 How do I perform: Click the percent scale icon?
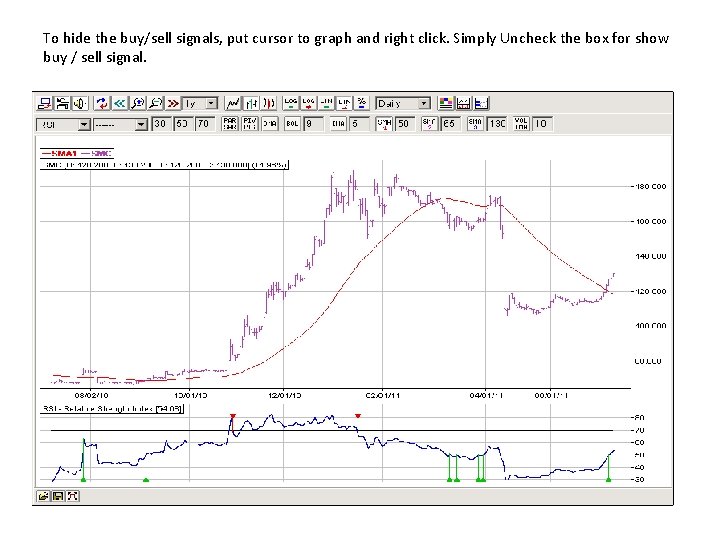point(362,103)
